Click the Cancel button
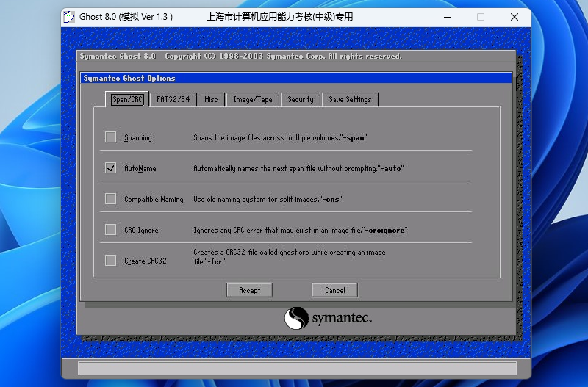Screen dimensions: 588x387 [x=334, y=290]
